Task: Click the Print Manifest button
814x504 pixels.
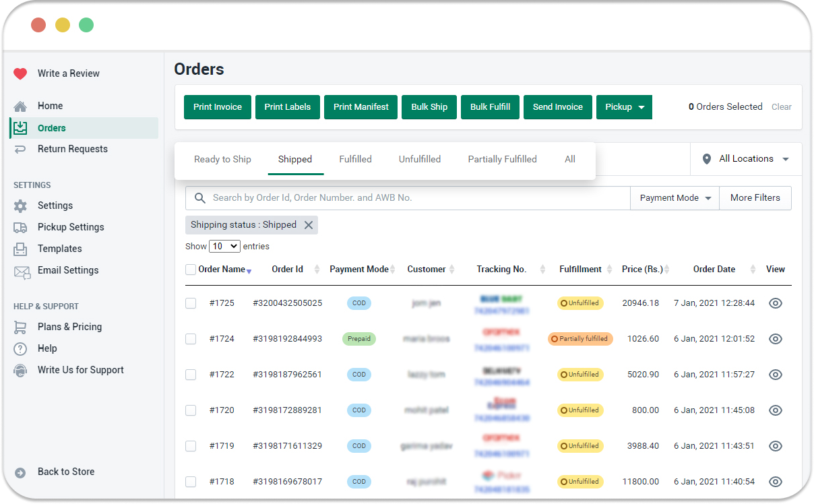Action: coord(361,106)
